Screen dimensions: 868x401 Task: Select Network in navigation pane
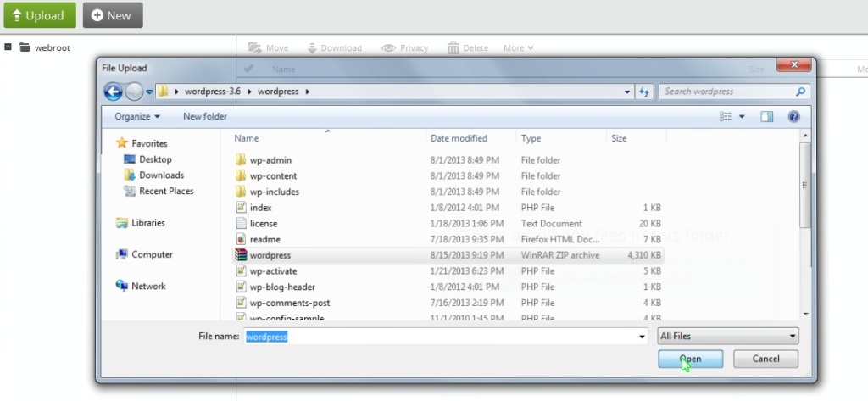(141, 287)
